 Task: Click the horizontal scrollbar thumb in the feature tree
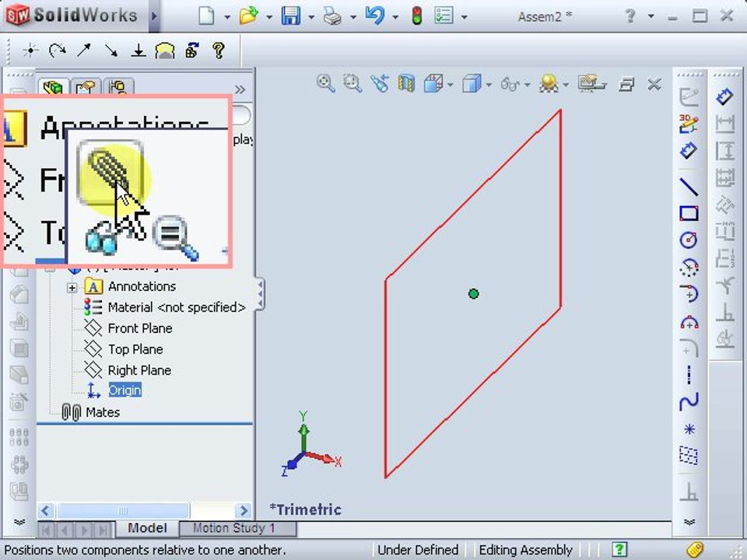[x=124, y=511]
